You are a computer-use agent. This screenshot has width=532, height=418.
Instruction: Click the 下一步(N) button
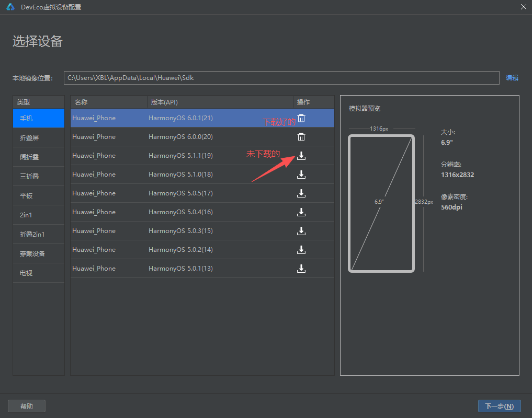coord(500,406)
